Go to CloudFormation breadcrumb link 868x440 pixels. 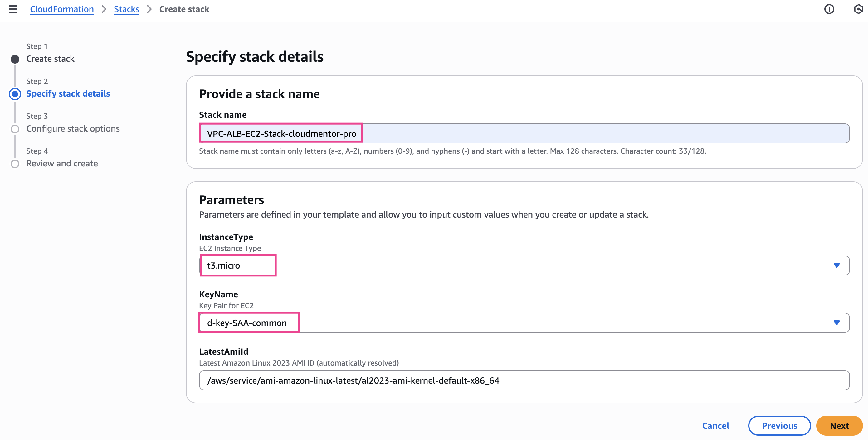coord(62,9)
